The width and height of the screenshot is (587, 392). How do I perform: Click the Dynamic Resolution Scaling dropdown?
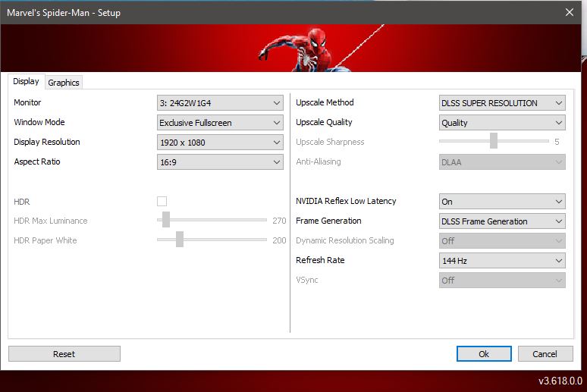click(x=502, y=241)
